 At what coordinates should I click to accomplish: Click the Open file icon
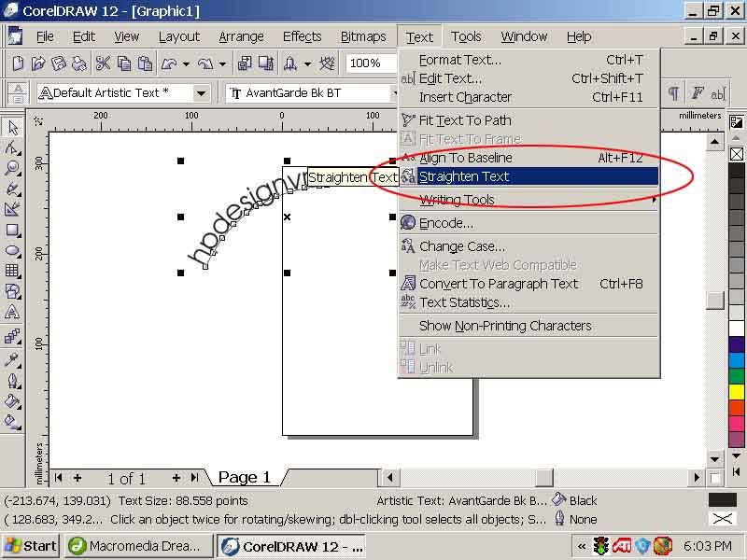pos(38,63)
